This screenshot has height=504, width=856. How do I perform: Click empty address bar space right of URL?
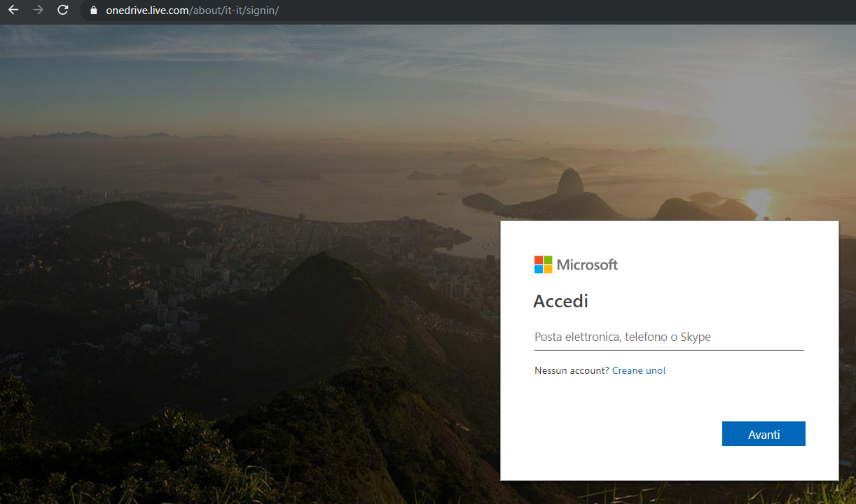560,10
